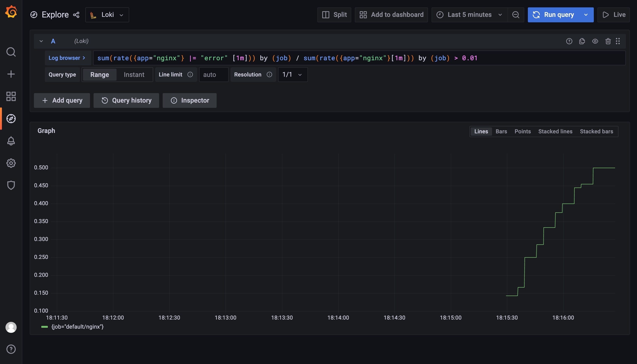Open the Search magnifier in sidebar
The image size is (637, 364).
(11, 52)
